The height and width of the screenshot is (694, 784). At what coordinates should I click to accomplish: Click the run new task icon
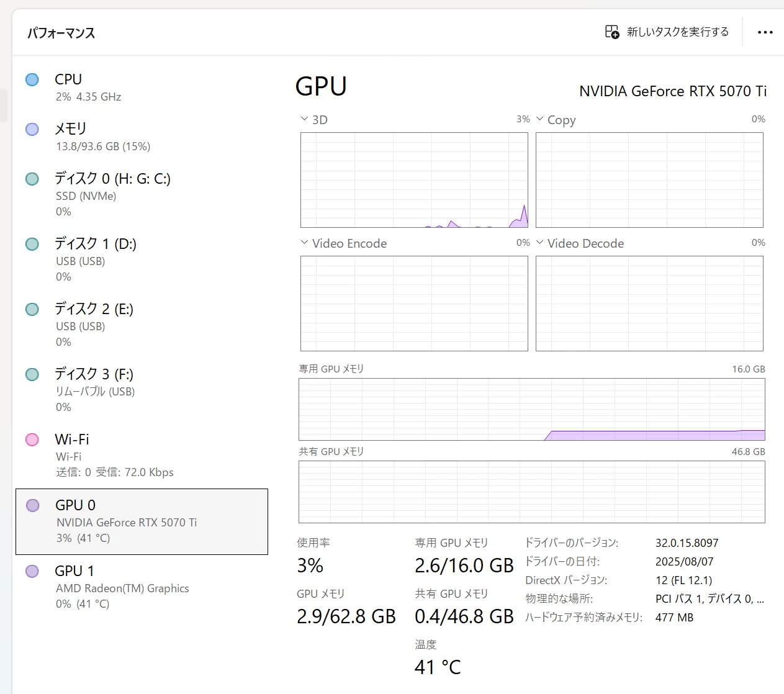[612, 32]
